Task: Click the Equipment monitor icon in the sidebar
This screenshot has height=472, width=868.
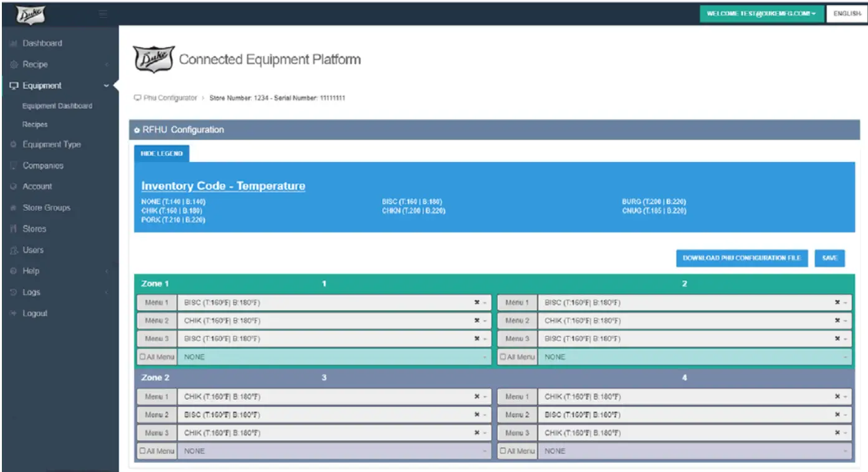Action: [14, 86]
